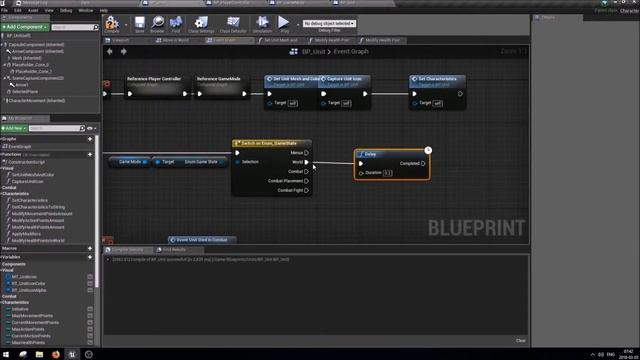
Task: Open Firefox from the taskbar
Action: coord(56,354)
